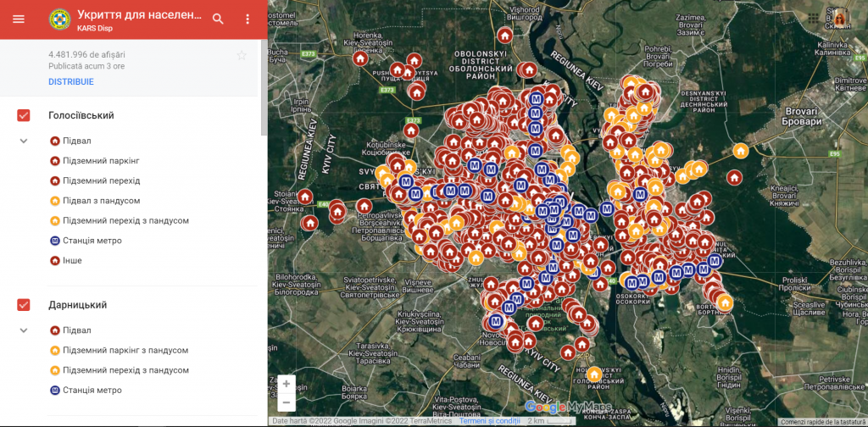Open the three-dot more options menu
Viewport: 868px width, 427px height.
pyautogui.click(x=248, y=19)
